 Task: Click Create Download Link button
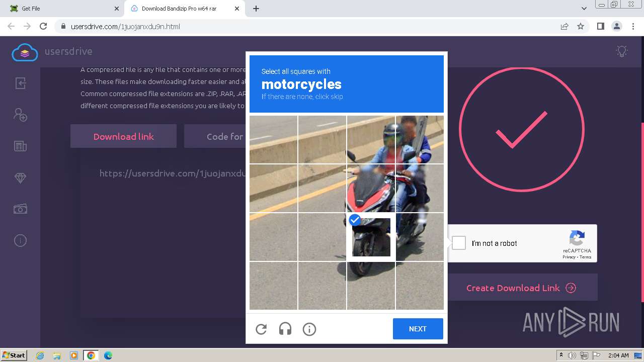(521, 288)
